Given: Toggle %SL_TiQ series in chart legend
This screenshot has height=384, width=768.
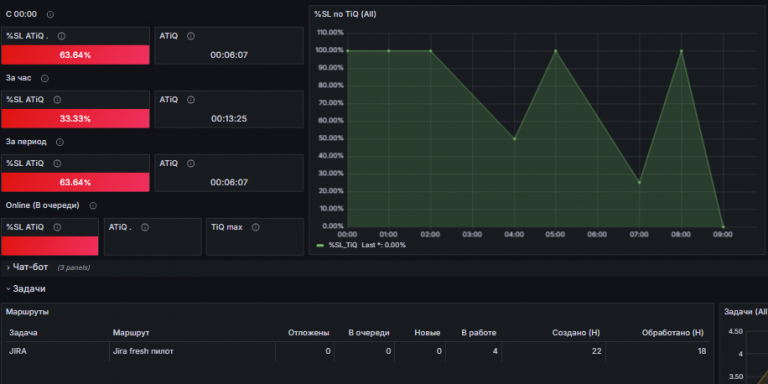Looking at the screenshot, I should 343,245.
